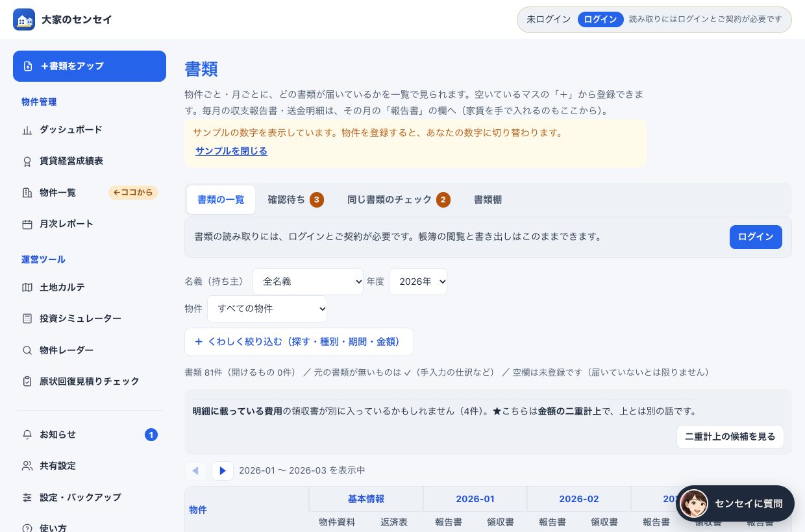Click the 2026-02 column header

click(x=579, y=499)
